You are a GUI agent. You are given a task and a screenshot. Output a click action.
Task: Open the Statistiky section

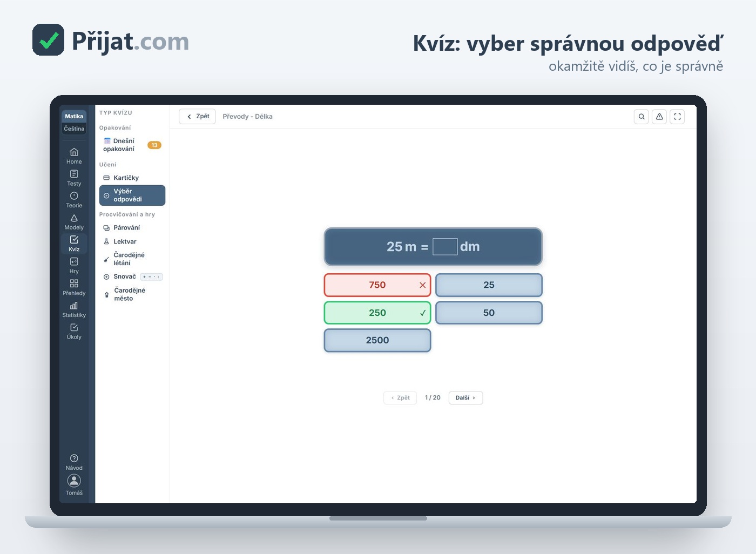(74, 309)
